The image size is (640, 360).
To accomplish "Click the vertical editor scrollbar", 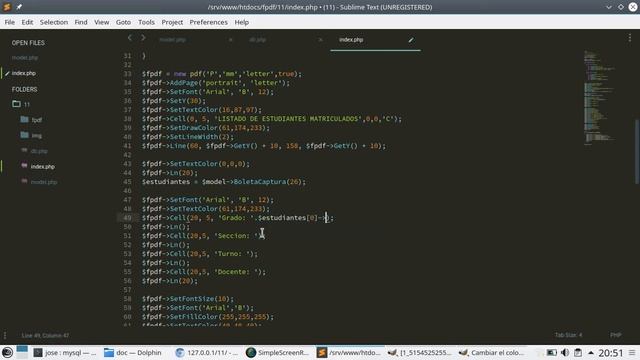I will (x=637, y=151).
